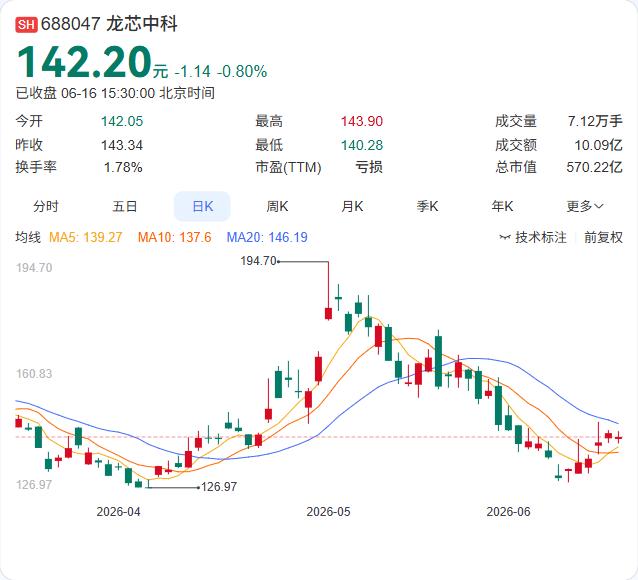The image size is (638, 580).
Task: Switch to the 五日 tab
Action: (x=125, y=206)
